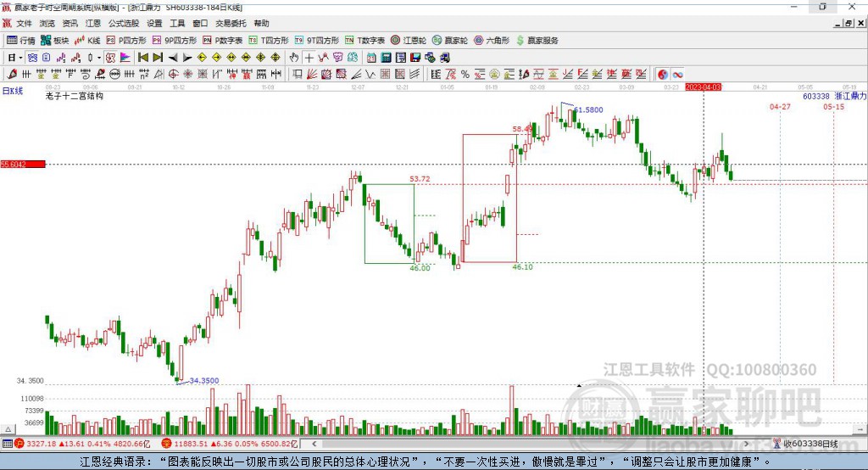Viewport: 868px width, 470px height.
Task: Click the blue infinity loop icon
Action: pyautogui.click(x=677, y=75)
